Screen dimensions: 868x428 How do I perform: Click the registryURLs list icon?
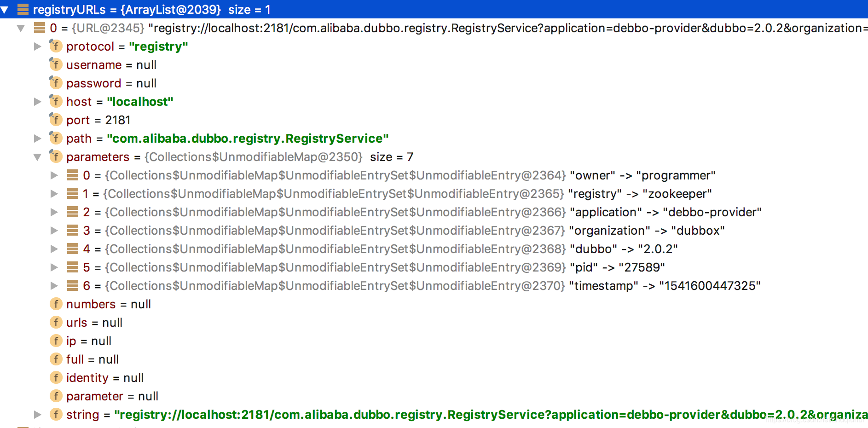(x=23, y=9)
